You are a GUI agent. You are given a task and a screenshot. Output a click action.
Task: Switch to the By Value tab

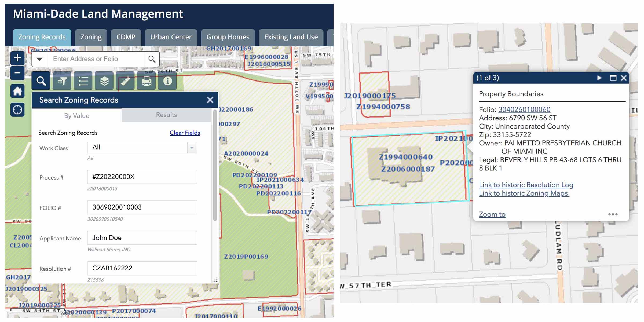(77, 116)
